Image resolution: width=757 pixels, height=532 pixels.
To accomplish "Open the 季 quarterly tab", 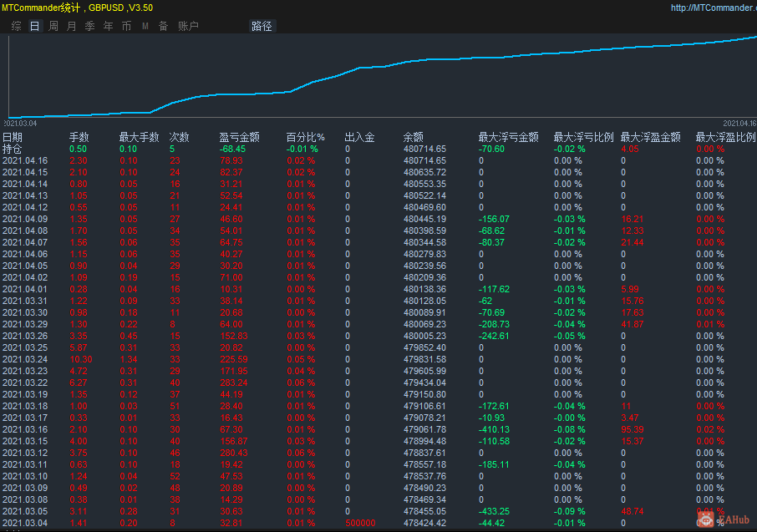I will pos(89,26).
